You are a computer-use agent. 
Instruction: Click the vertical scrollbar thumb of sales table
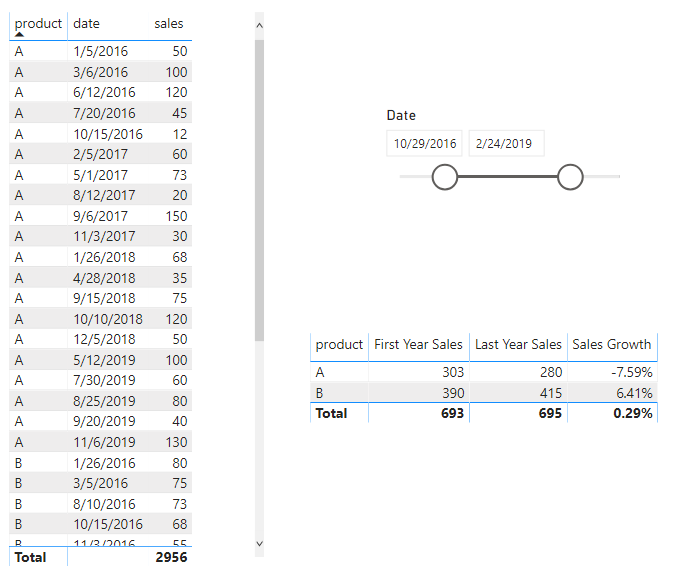pos(260,190)
